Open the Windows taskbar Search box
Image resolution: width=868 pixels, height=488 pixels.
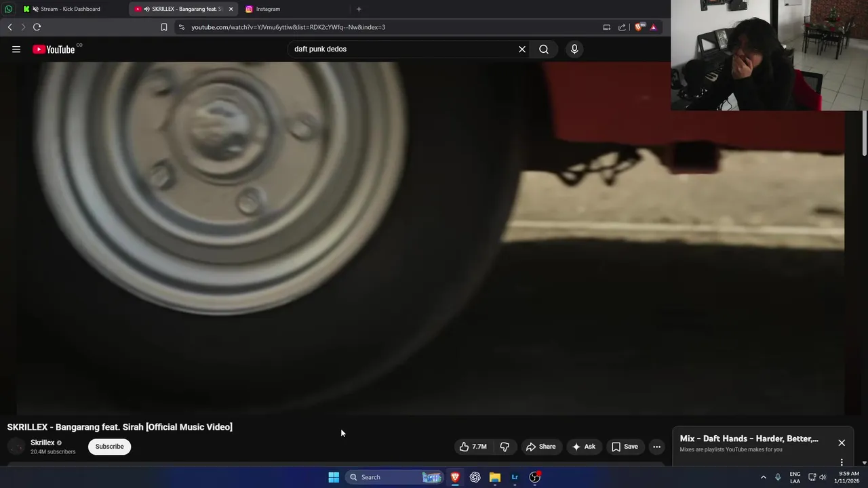tap(395, 477)
